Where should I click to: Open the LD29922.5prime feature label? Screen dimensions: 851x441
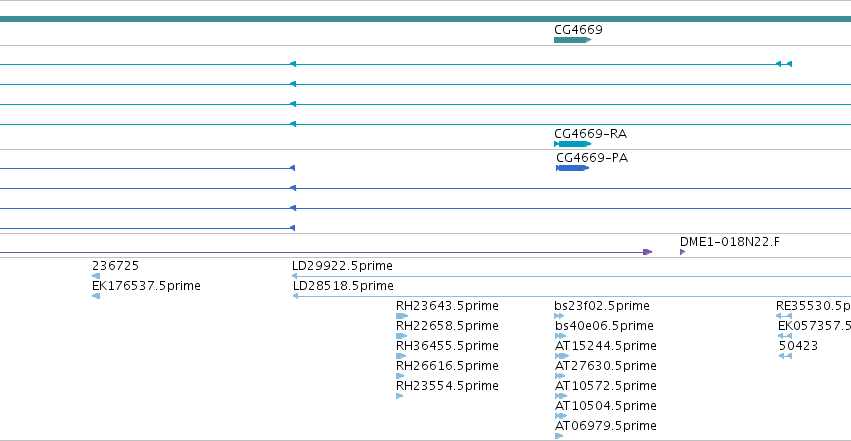(x=342, y=266)
